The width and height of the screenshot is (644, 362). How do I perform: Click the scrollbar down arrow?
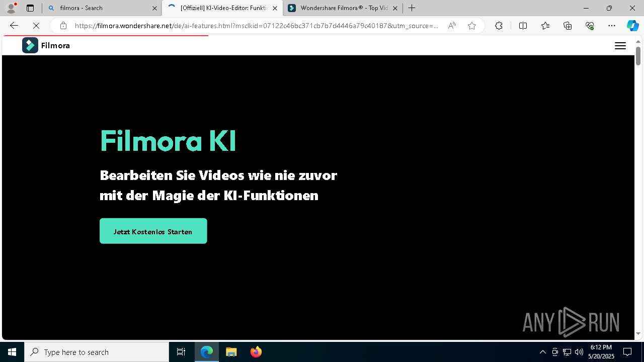click(638, 334)
